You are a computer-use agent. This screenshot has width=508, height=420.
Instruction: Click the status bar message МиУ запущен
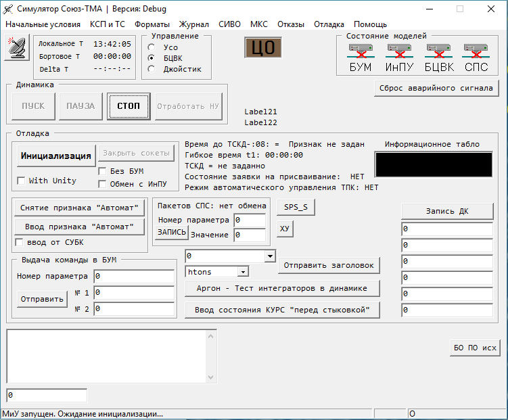coord(83,414)
